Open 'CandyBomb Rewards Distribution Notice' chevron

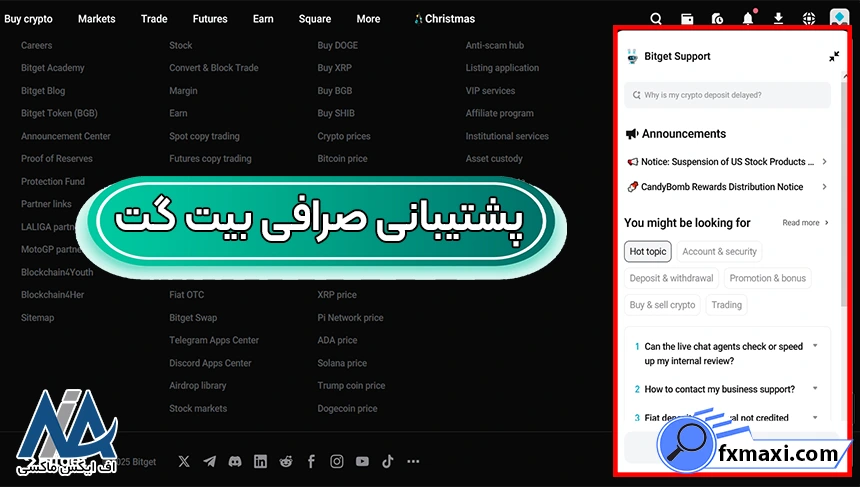824,186
